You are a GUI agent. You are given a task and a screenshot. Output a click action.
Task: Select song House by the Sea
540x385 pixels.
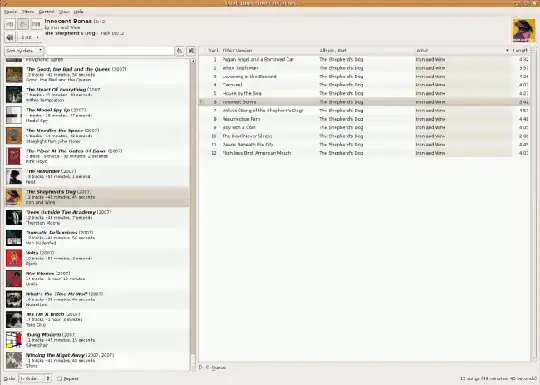(364, 93)
